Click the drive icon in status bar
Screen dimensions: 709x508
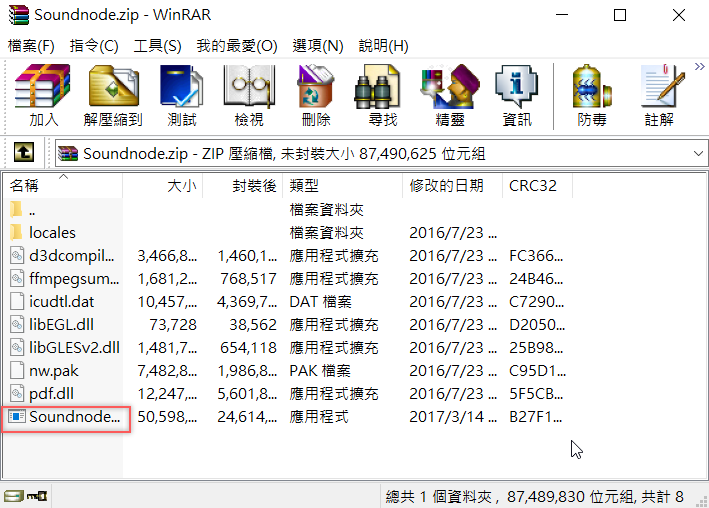click(14, 496)
